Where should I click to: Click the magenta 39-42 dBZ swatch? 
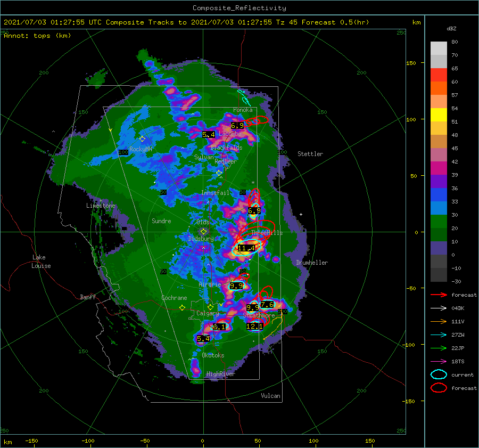439,168
